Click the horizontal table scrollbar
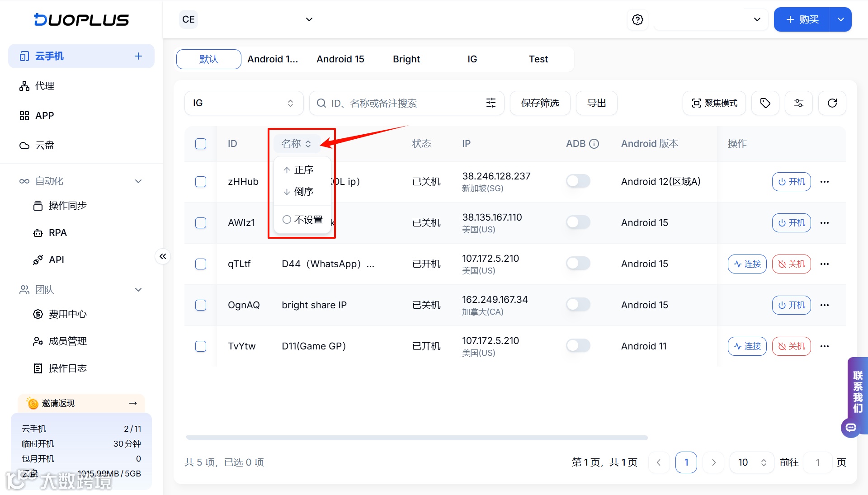The height and width of the screenshot is (495, 868). pos(416,438)
